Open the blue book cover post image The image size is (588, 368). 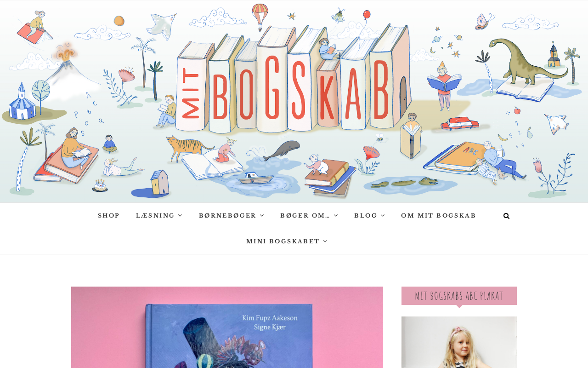[x=227, y=327]
